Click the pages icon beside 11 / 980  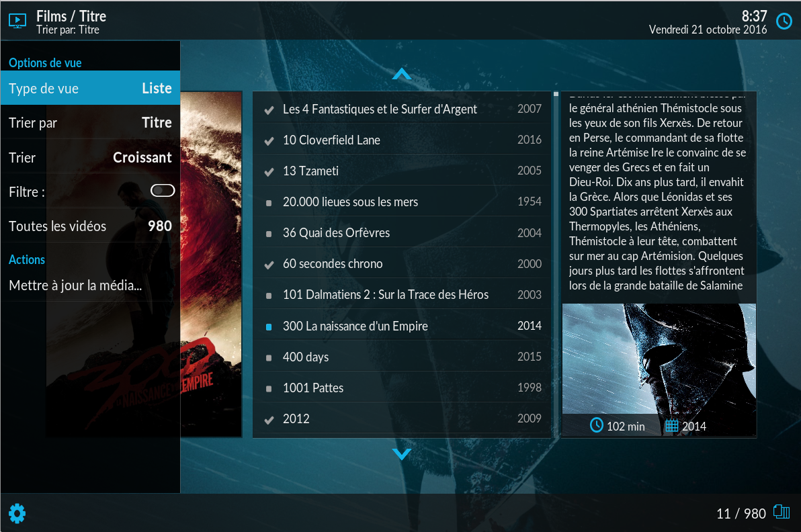[782, 513]
